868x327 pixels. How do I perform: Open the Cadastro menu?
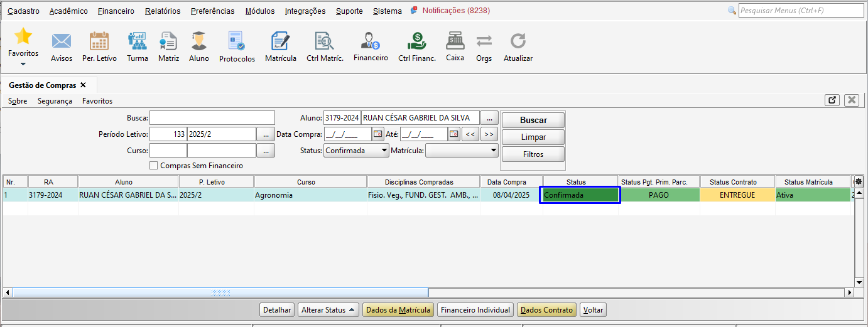click(x=23, y=11)
